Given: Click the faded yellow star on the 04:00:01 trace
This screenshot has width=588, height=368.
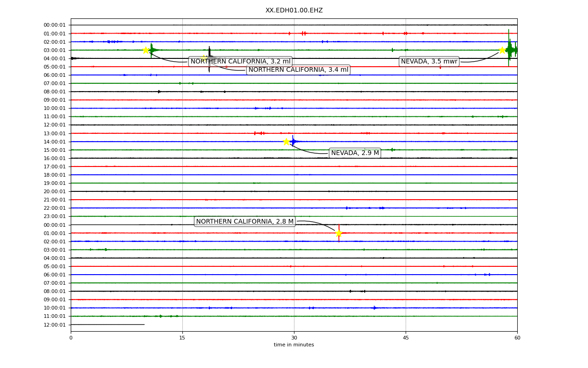Looking at the screenshot, I should [204, 58].
